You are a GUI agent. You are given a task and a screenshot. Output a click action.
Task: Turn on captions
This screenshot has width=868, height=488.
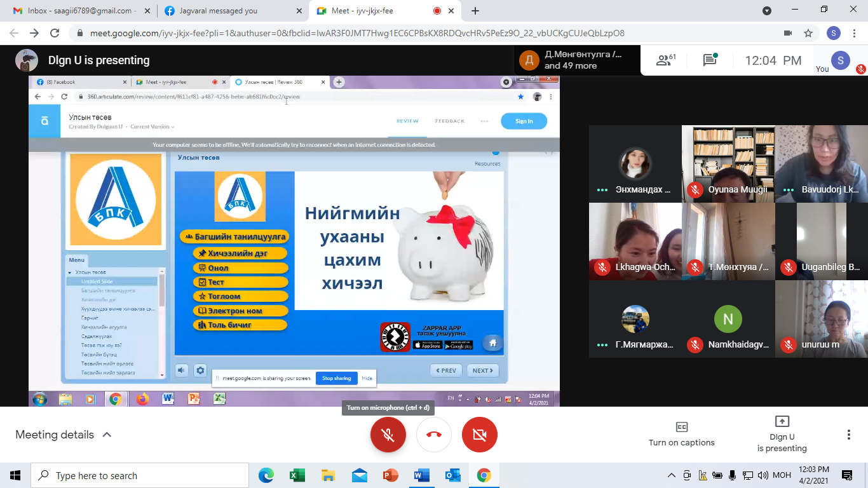tap(682, 434)
